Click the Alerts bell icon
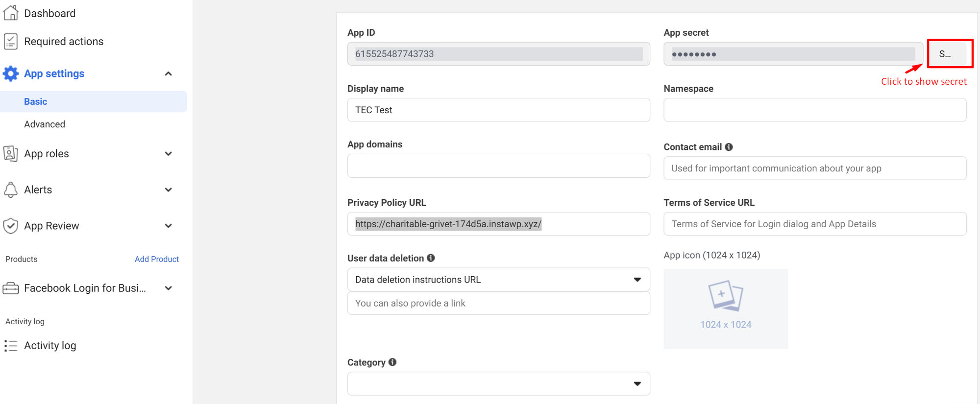 [x=11, y=190]
